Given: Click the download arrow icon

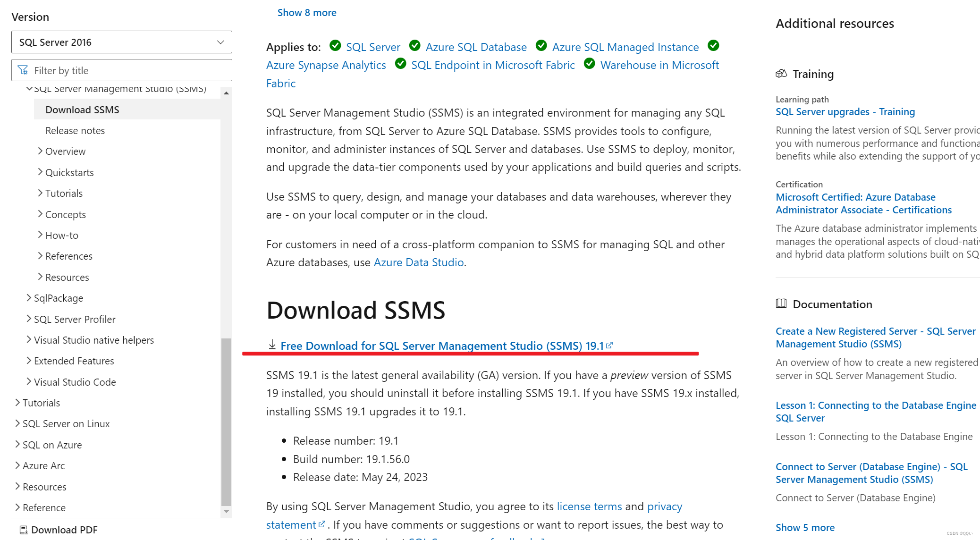Looking at the screenshot, I should [x=272, y=345].
